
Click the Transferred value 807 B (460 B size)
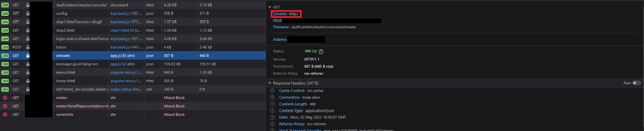tap(319, 66)
